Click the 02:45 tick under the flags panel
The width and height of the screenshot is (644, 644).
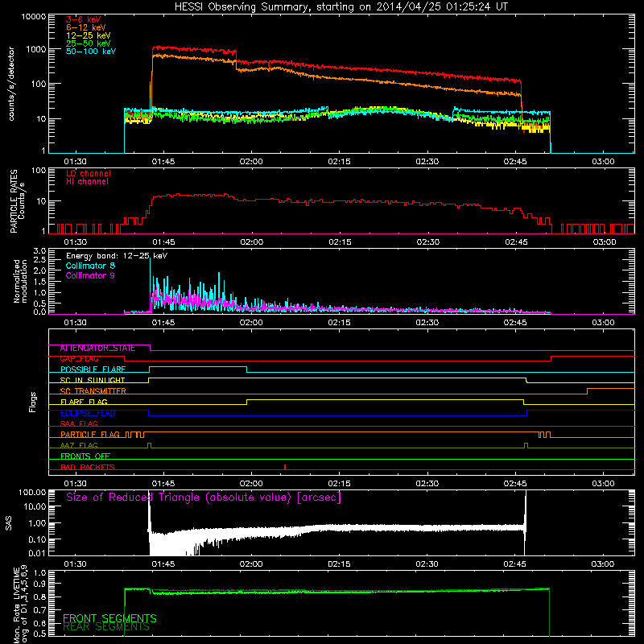(515, 484)
